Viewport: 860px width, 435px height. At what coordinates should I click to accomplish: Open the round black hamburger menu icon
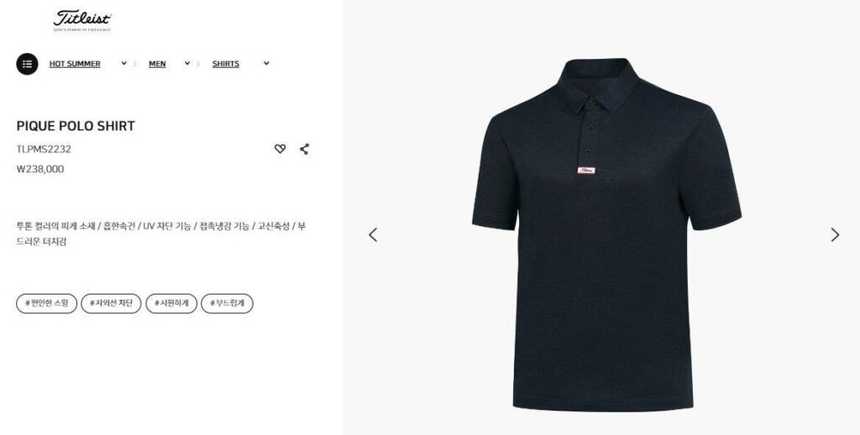[27, 64]
